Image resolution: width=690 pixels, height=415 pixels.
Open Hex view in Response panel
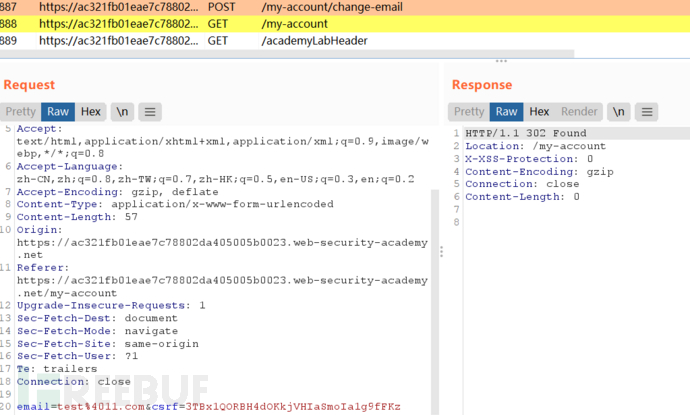tap(539, 111)
